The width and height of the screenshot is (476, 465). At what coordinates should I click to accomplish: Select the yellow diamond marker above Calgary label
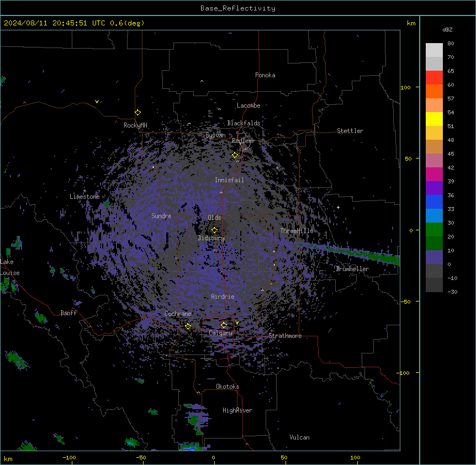tap(224, 325)
